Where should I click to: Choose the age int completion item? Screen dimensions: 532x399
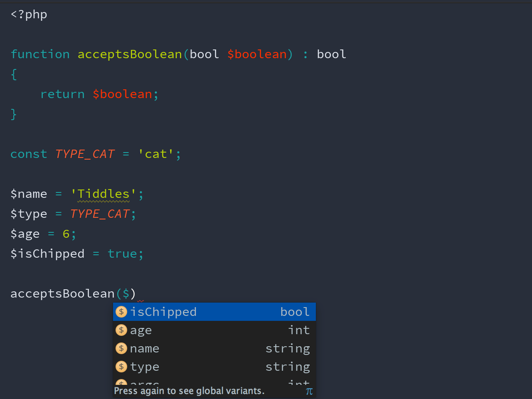coord(214,330)
